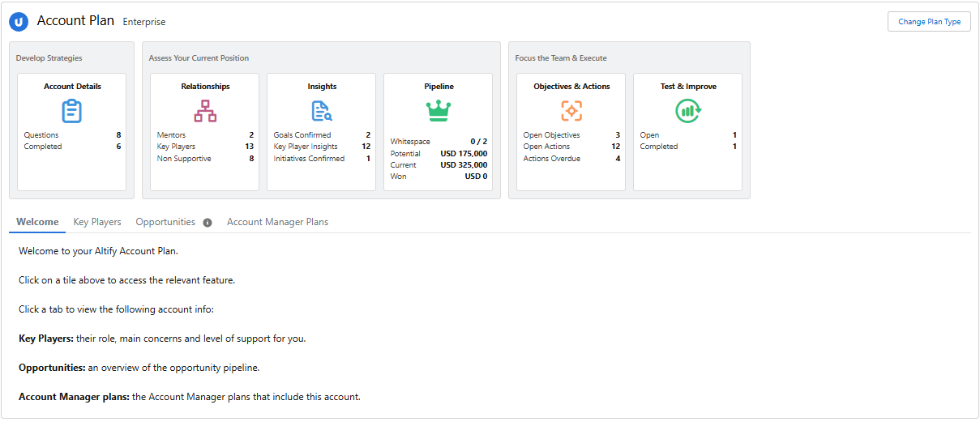Click the Pipeline Whitespace row
Screen dimensions: 980x426
[x=439, y=142]
